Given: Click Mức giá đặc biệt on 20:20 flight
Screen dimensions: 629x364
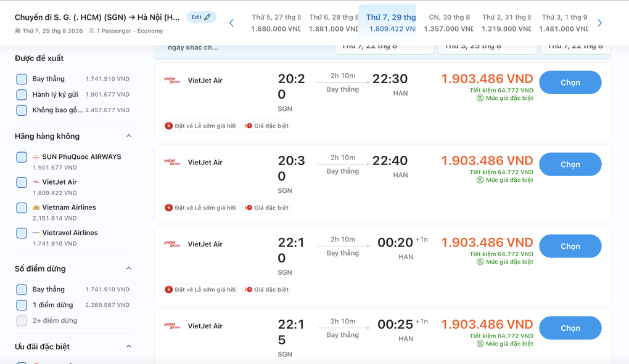Looking at the screenshot, I should pos(504,98).
